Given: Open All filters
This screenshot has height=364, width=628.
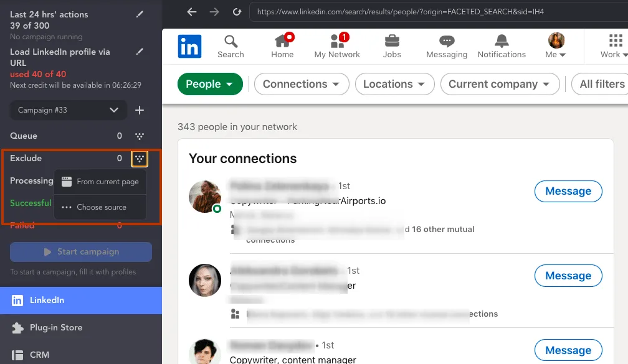Looking at the screenshot, I should [600, 84].
